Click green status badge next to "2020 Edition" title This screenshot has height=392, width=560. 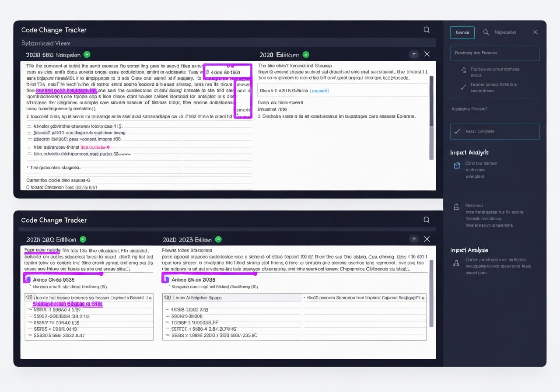click(x=306, y=55)
